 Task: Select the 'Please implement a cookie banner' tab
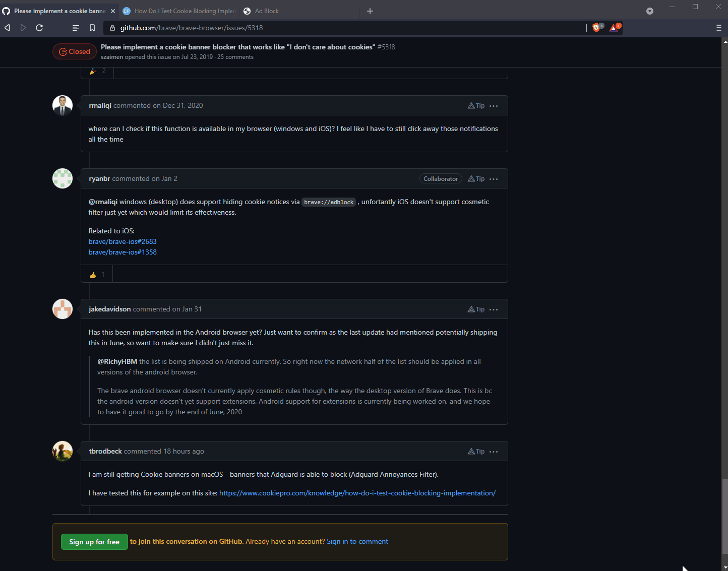coord(59,11)
